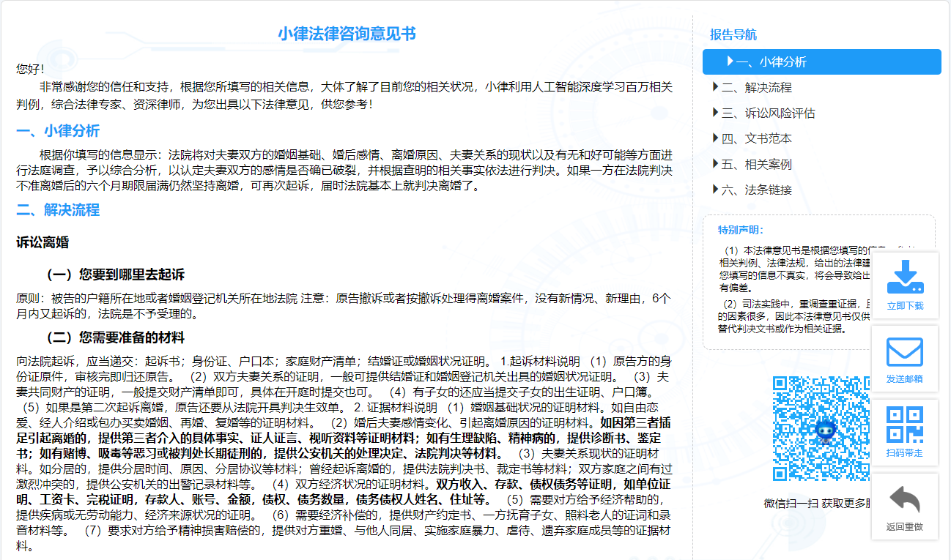Expand the arrow beside 二、解决流程
This screenshot has width=951, height=560.
[x=715, y=87]
